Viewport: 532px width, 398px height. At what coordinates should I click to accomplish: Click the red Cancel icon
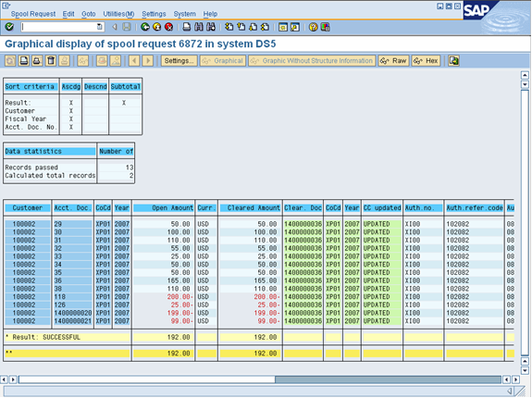click(x=168, y=27)
